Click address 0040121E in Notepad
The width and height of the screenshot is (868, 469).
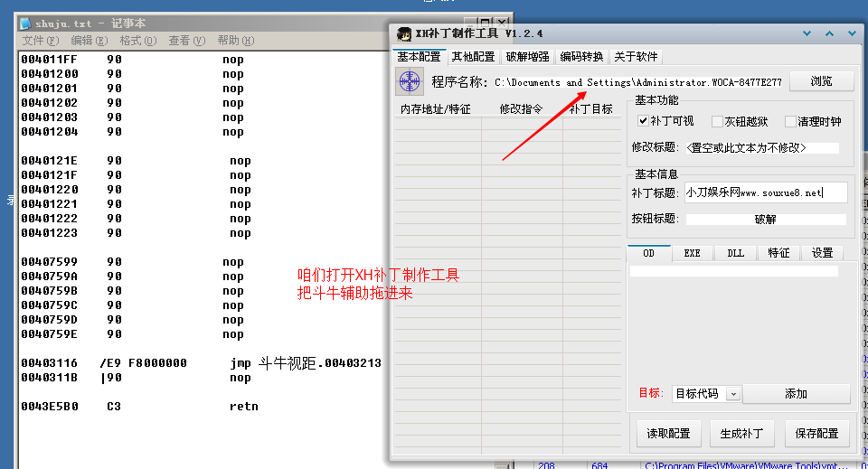point(49,160)
